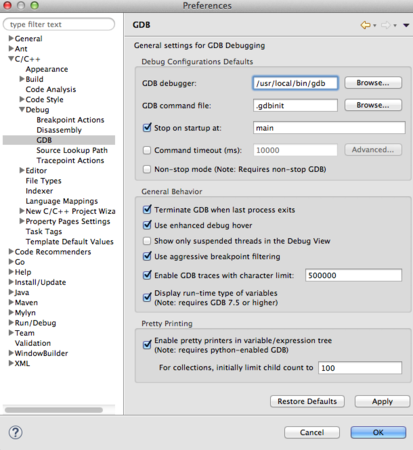Toggle Enable GDB traces checkbox

[147, 275]
